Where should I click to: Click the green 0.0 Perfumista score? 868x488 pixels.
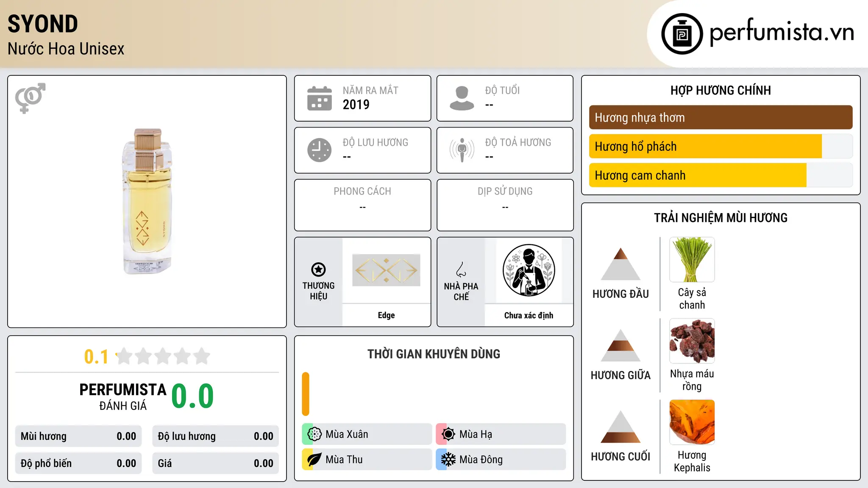pos(192,396)
